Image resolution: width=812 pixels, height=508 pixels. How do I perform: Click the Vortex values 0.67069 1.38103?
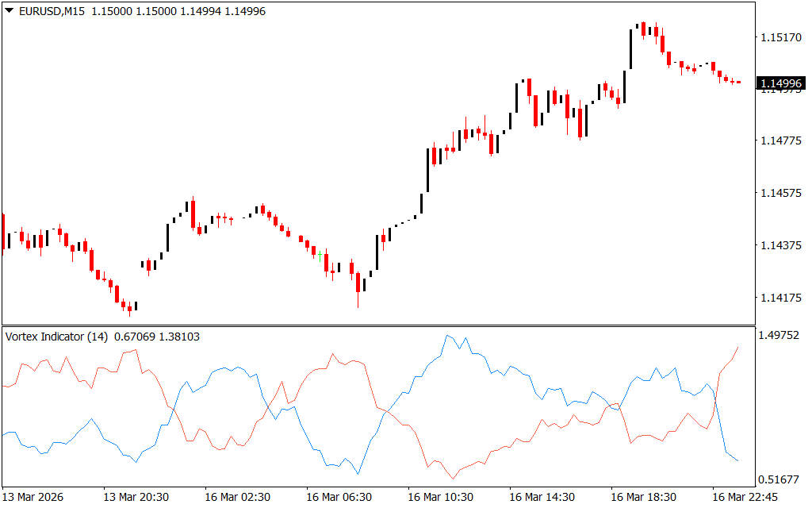coord(157,337)
